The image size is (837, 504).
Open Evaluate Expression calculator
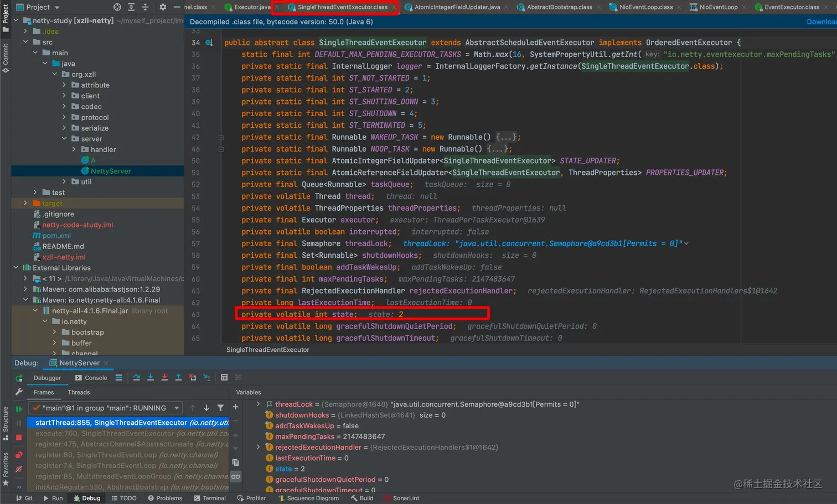[x=224, y=377]
